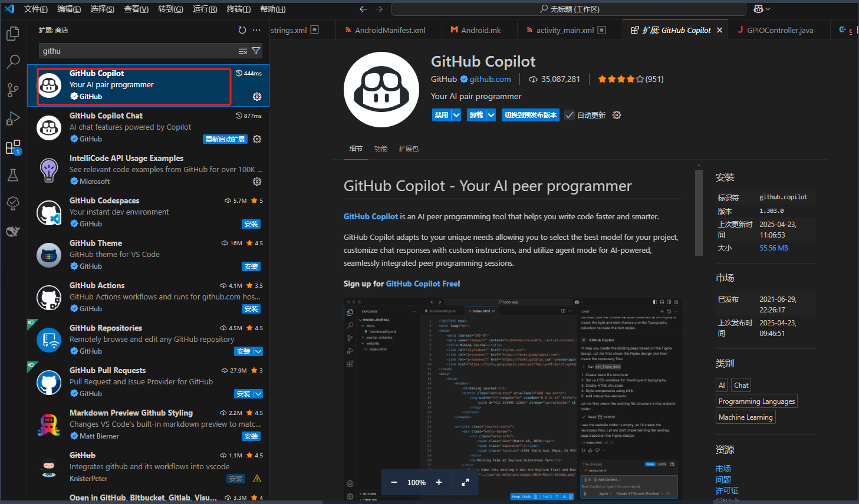
Task: Open the 编辑(E) menu
Action: point(70,9)
